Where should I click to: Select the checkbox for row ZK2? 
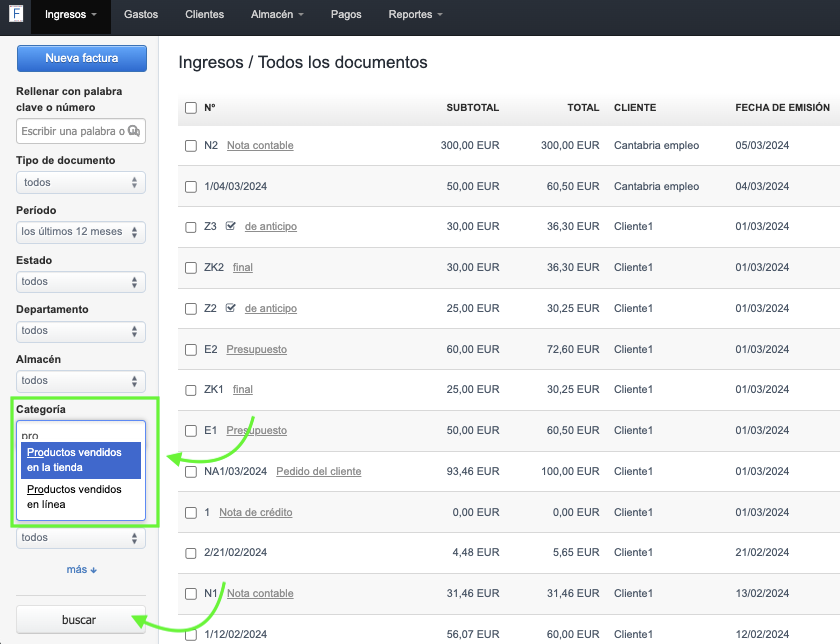click(191, 267)
